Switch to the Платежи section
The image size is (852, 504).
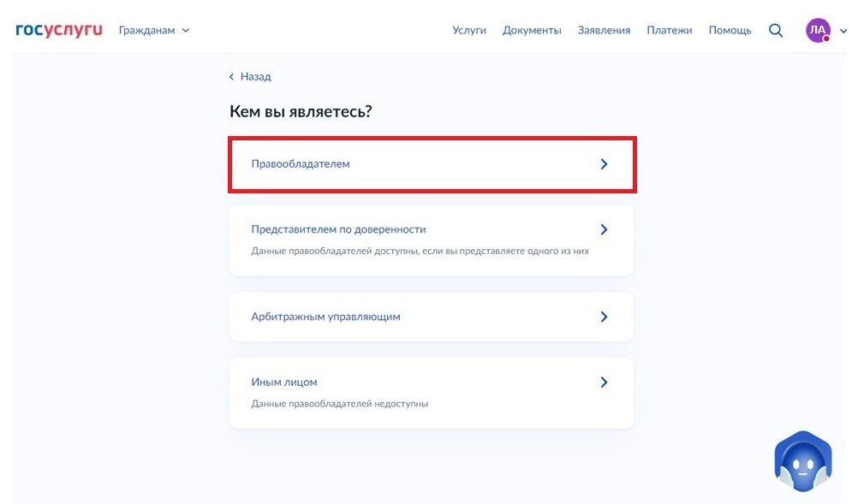669,29
